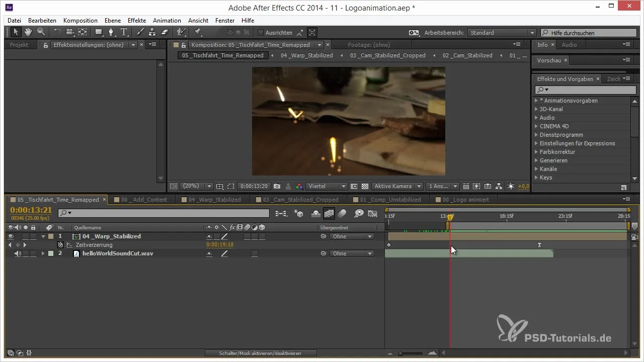Toggle pixel aspect ratio correction icon
The height and width of the screenshot is (362, 644).
click(x=466, y=186)
